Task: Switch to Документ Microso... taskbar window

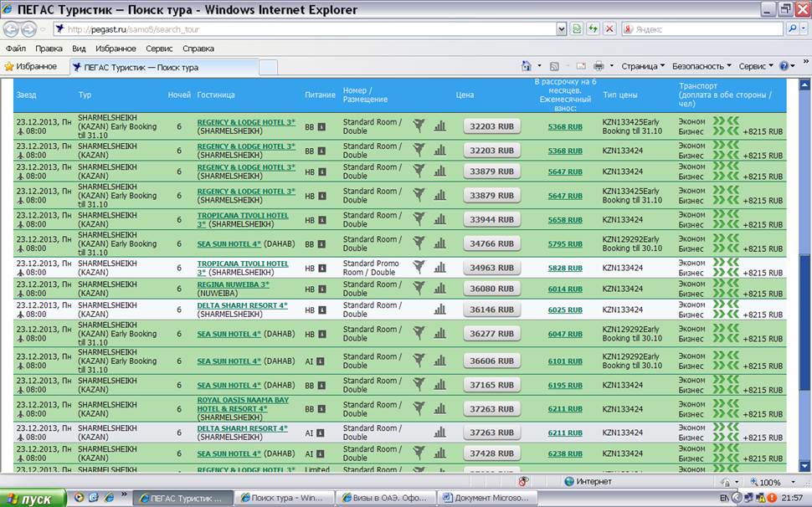Action: 487,498
